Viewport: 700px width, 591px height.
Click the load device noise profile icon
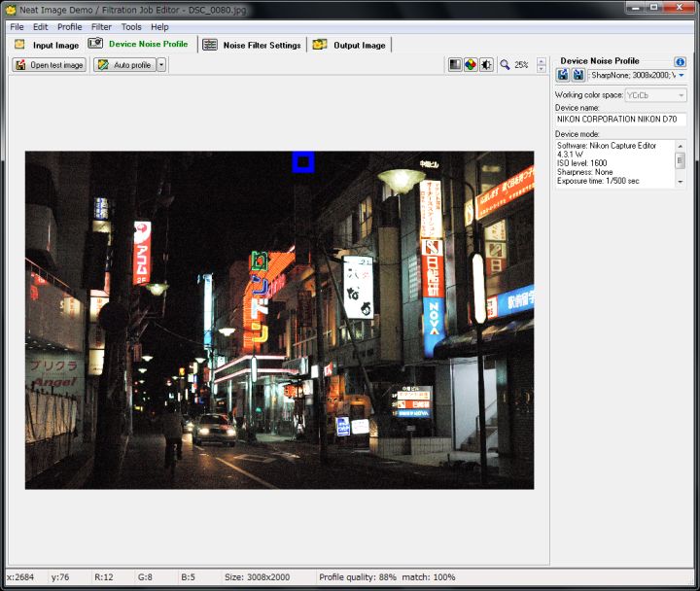pyautogui.click(x=563, y=75)
